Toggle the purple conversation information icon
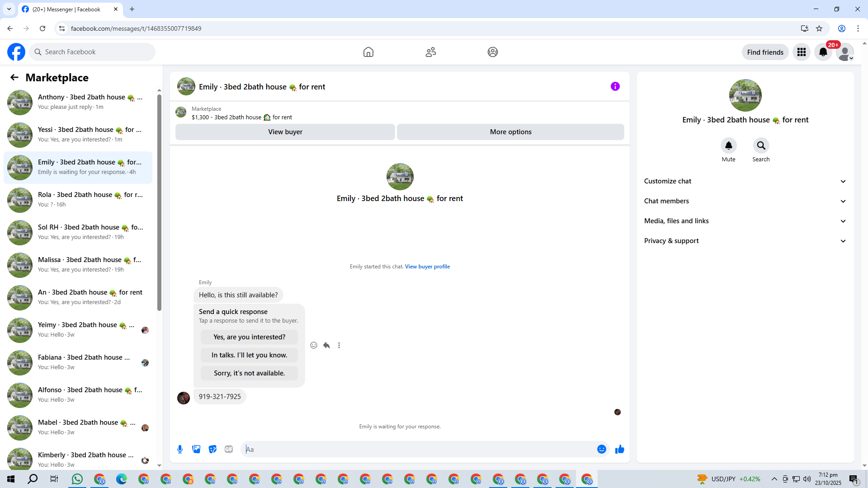The width and height of the screenshot is (868, 488). (x=615, y=86)
